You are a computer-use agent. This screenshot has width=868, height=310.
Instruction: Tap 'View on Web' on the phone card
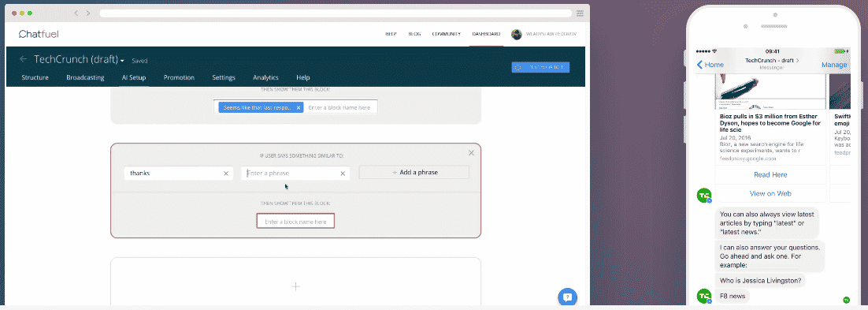click(x=770, y=193)
